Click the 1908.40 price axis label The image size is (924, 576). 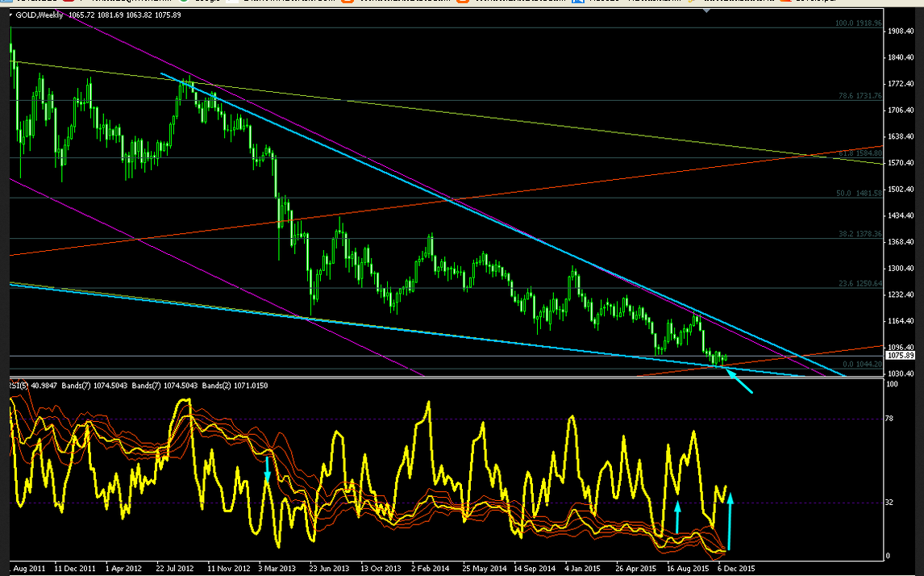pos(901,31)
